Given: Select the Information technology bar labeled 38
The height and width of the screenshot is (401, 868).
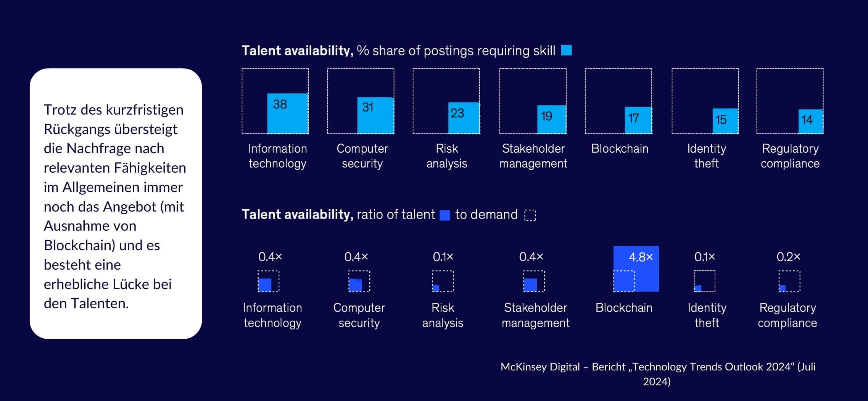Looking at the screenshot, I should pos(287,113).
